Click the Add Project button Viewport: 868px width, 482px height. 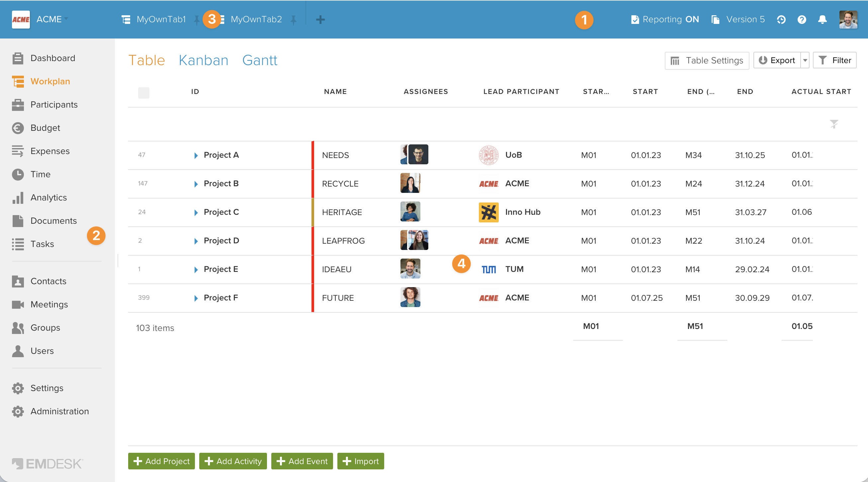[161, 461]
